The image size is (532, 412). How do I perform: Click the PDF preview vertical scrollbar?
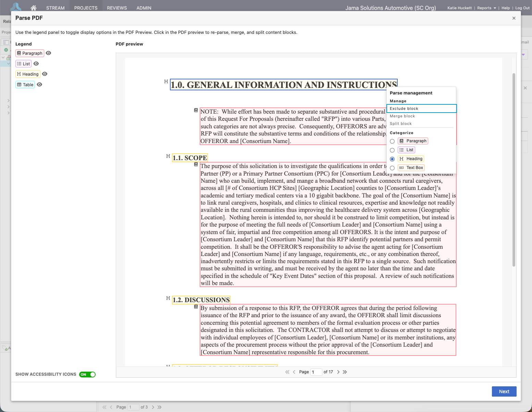[x=514, y=170]
